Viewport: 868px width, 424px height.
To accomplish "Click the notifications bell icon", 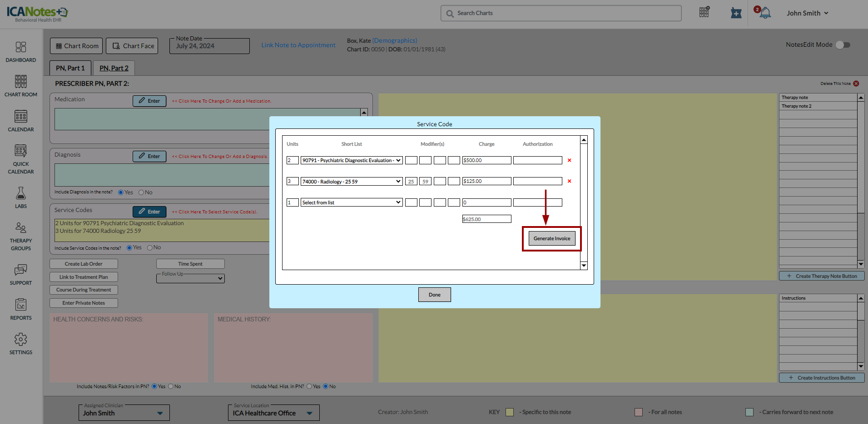I will click(765, 13).
